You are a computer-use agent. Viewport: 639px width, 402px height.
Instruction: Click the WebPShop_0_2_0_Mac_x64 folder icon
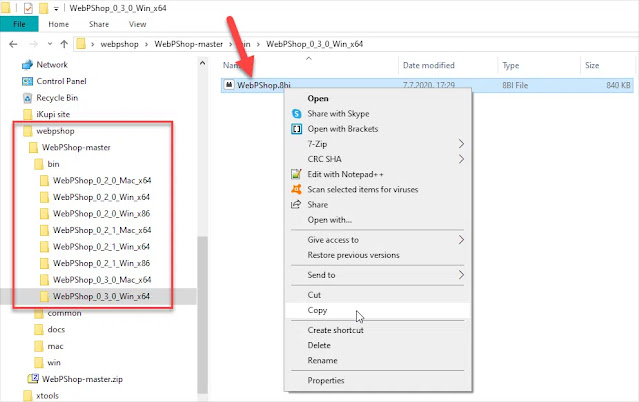[x=44, y=181]
